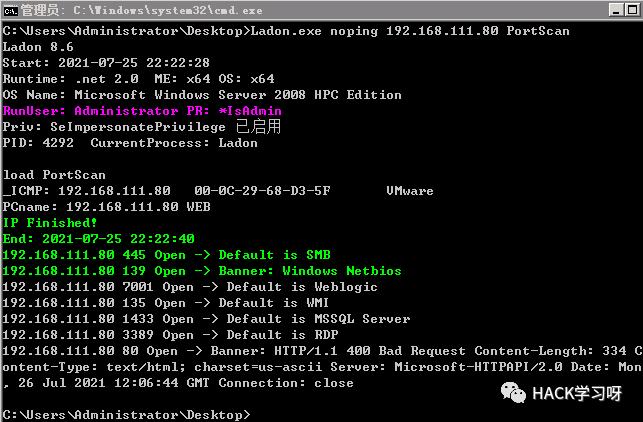
Task: Click the '3389 Open -> Default is RDP' line
Action: (x=171, y=335)
